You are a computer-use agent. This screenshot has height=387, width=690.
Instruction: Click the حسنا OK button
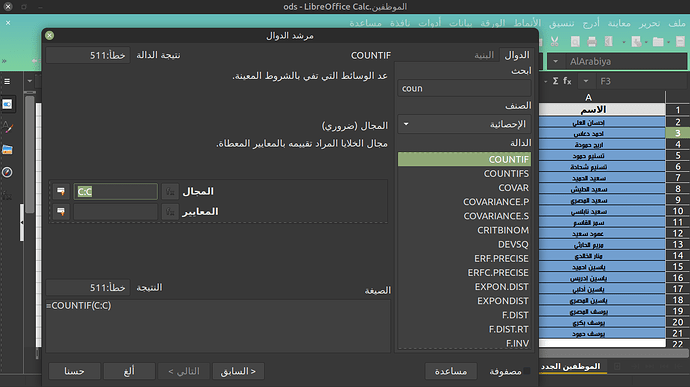(x=74, y=371)
